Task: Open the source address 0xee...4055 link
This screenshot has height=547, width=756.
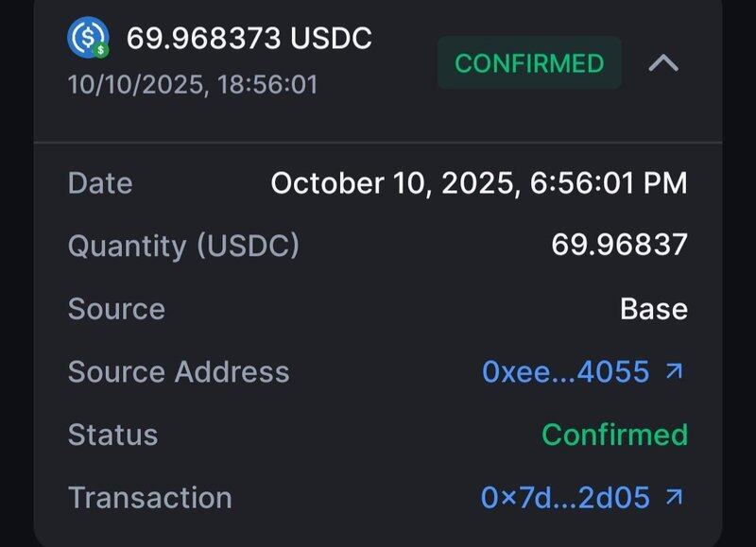Action: tap(565, 371)
